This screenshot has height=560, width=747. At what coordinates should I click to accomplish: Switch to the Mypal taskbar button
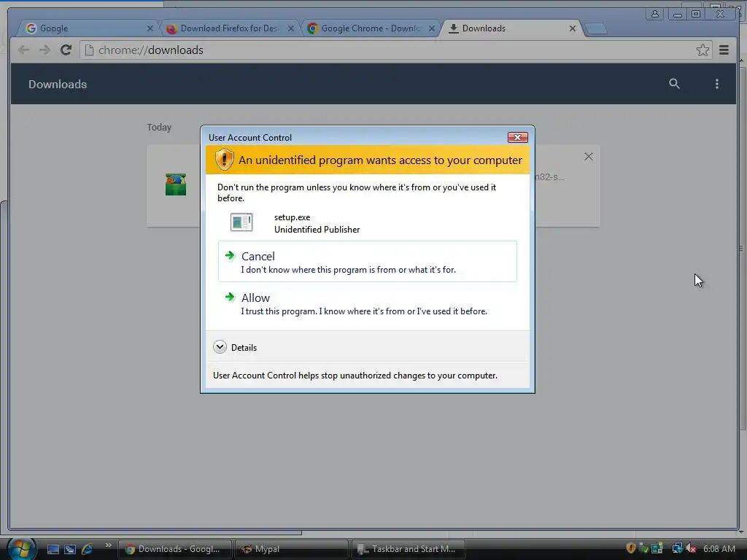coord(292,549)
